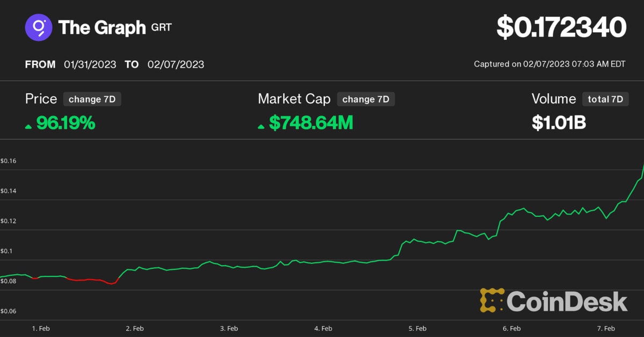Select the Price change 7D badge
The height and width of the screenshot is (337, 644).
92,99
